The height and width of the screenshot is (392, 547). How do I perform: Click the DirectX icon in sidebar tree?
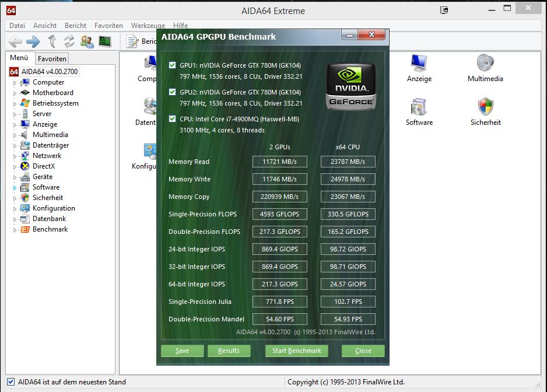click(x=24, y=166)
